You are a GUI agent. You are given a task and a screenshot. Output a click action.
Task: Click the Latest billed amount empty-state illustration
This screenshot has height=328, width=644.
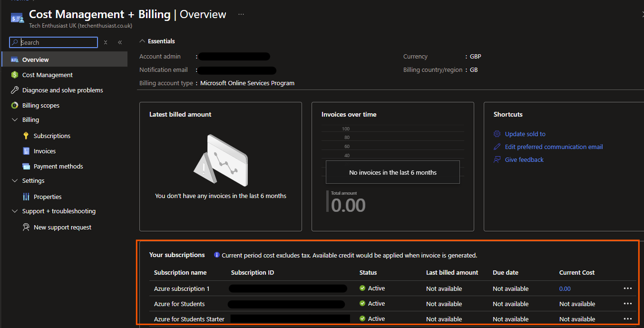(221, 160)
